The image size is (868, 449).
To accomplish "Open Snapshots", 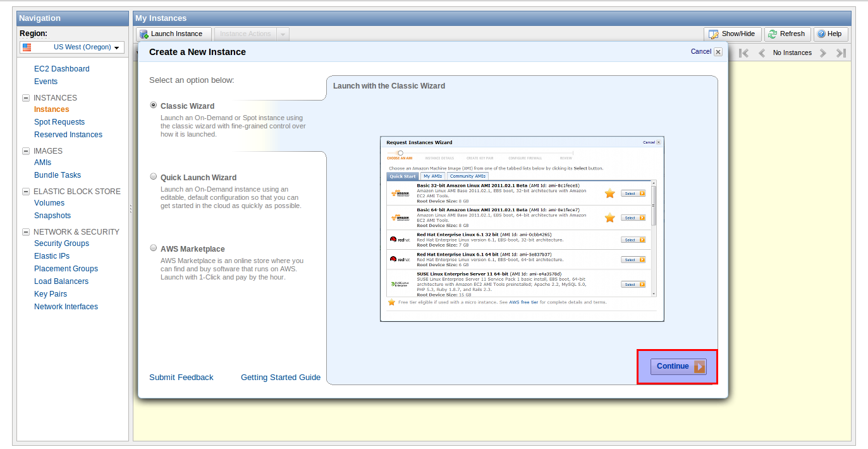I will (52, 216).
